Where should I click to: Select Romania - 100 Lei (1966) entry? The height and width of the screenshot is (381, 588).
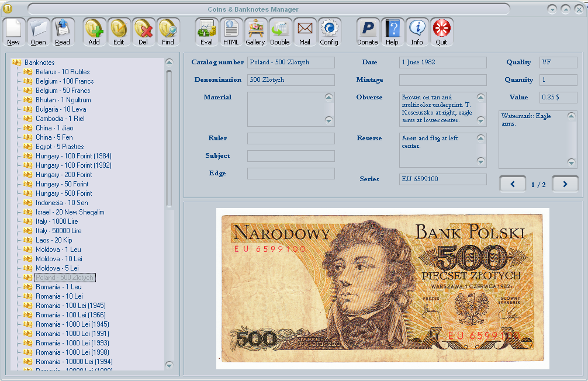click(x=71, y=315)
